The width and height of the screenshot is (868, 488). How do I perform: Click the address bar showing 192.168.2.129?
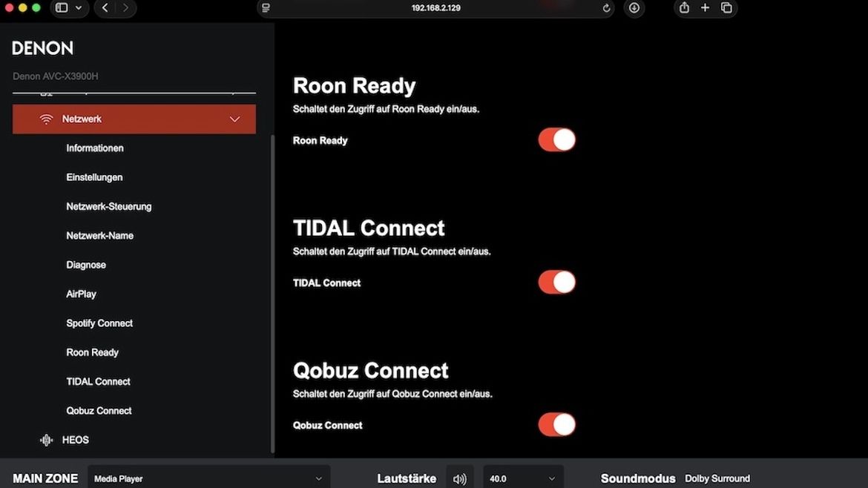[x=435, y=7]
